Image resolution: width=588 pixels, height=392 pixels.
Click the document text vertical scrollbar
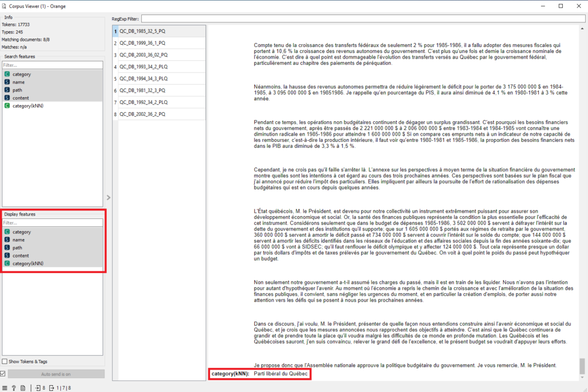(582, 201)
